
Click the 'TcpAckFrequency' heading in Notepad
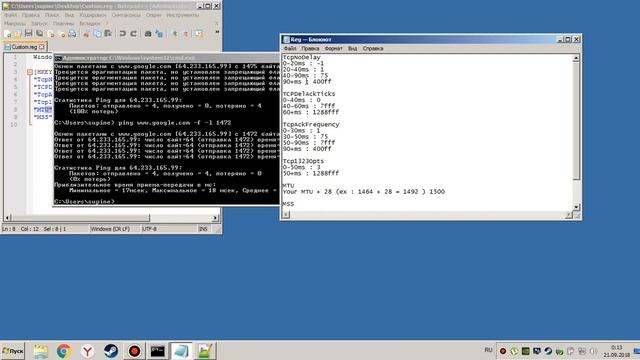(x=311, y=124)
